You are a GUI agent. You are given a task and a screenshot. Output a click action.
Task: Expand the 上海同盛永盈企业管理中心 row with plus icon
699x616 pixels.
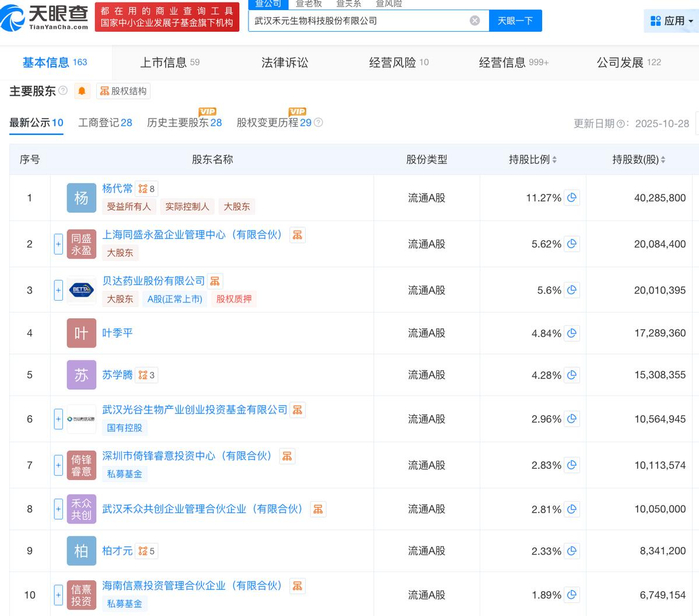(x=58, y=244)
